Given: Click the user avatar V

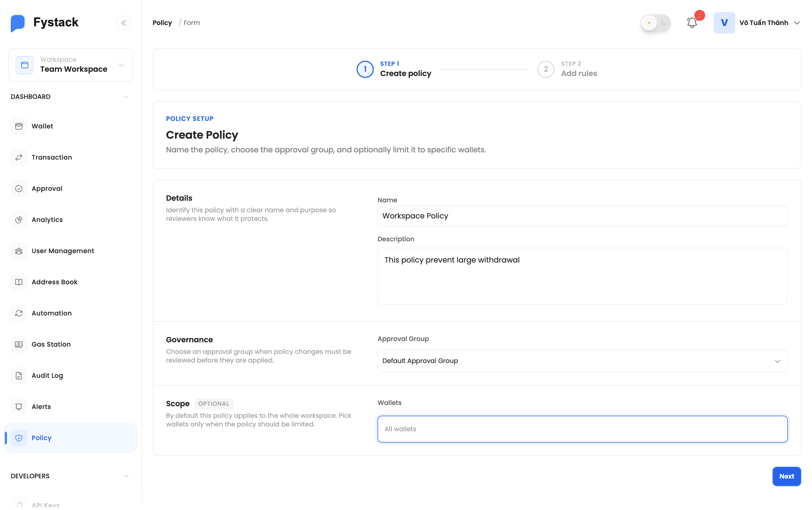Looking at the screenshot, I should tap(724, 23).
